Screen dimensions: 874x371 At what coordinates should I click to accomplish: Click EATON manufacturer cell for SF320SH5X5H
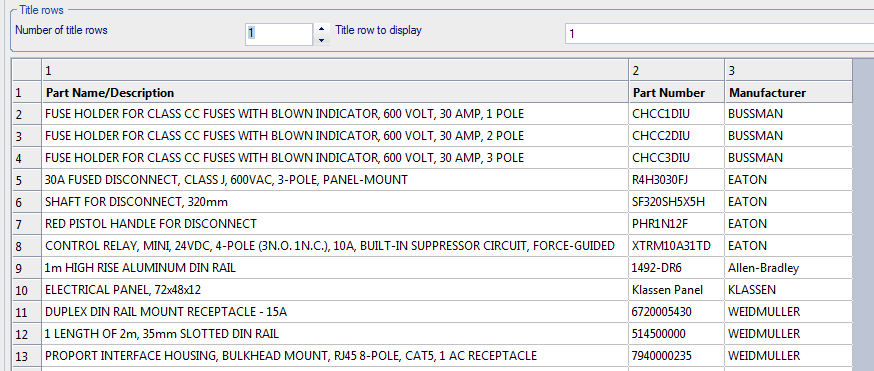[789, 202]
